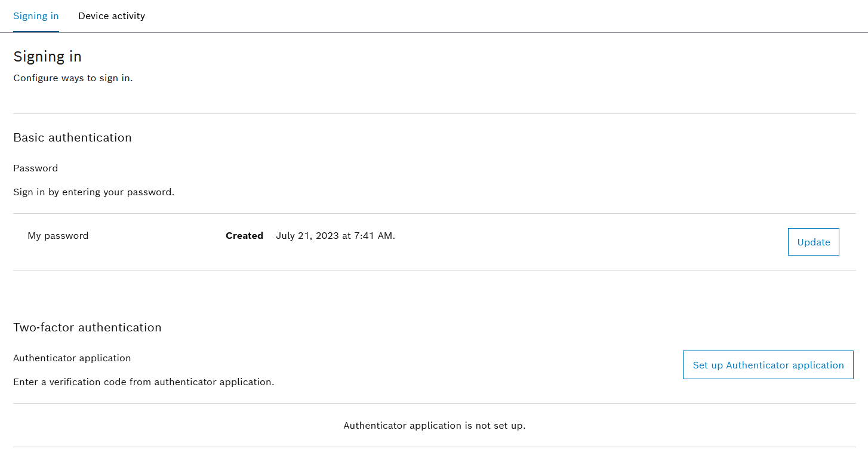This screenshot has width=868, height=455.
Task: Select the Basic authentication heading
Action: tap(72, 137)
